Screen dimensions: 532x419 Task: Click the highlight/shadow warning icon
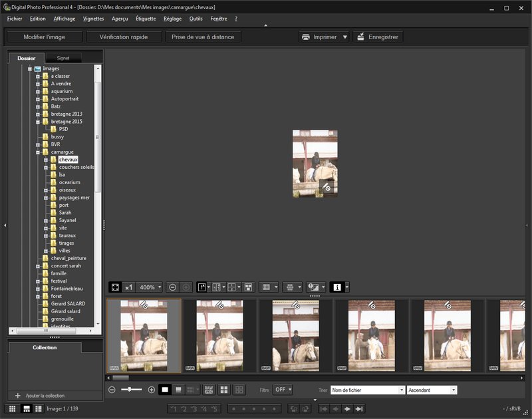pyautogui.click(x=313, y=287)
